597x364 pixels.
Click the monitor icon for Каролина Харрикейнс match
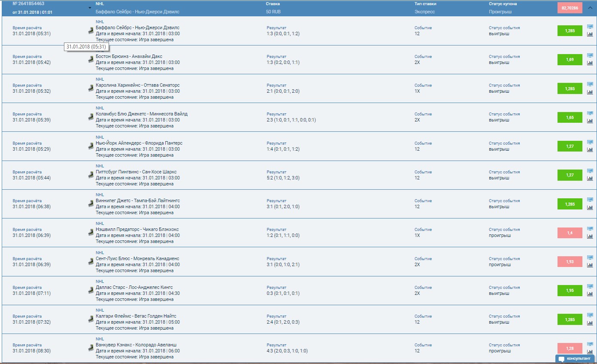click(x=590, y=85)
